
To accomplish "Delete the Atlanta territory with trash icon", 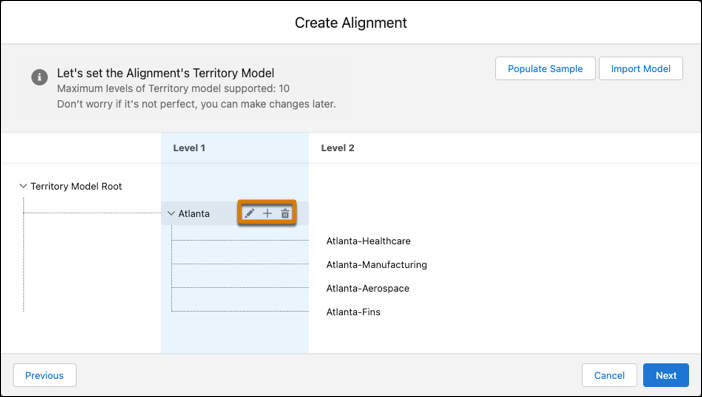I will (285, 213).
